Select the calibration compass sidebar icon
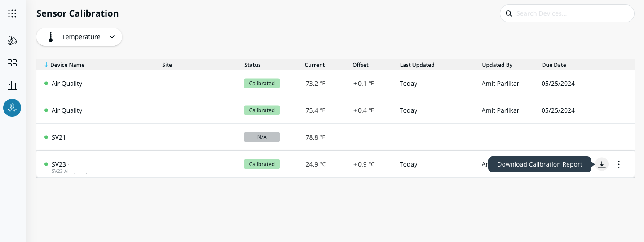The image size is (644, 242). tap(12, 108)
